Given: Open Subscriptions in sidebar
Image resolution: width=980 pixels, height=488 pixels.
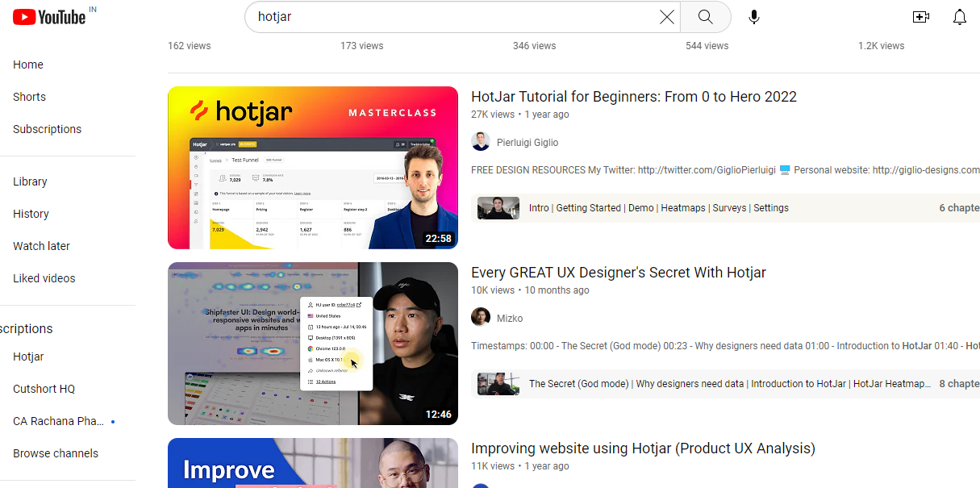Looking at the screenshot, I should pyautogui.click(x=47, y=129).
